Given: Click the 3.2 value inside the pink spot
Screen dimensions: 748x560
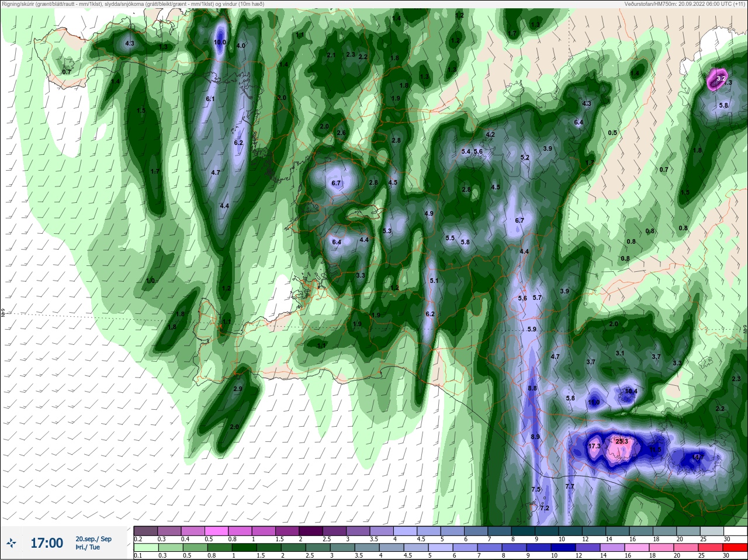Looking at the screenshot, I should (x=721, y=78).
